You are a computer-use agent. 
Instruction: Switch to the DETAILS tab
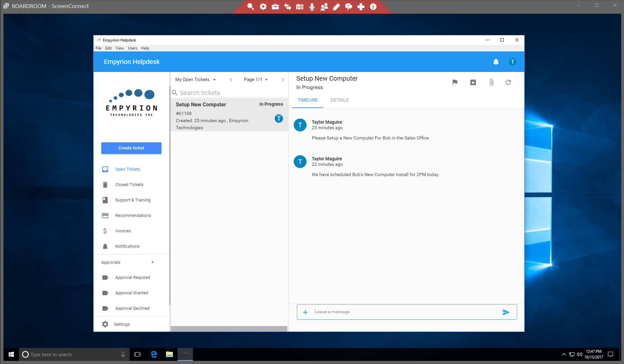coord(340,100)
